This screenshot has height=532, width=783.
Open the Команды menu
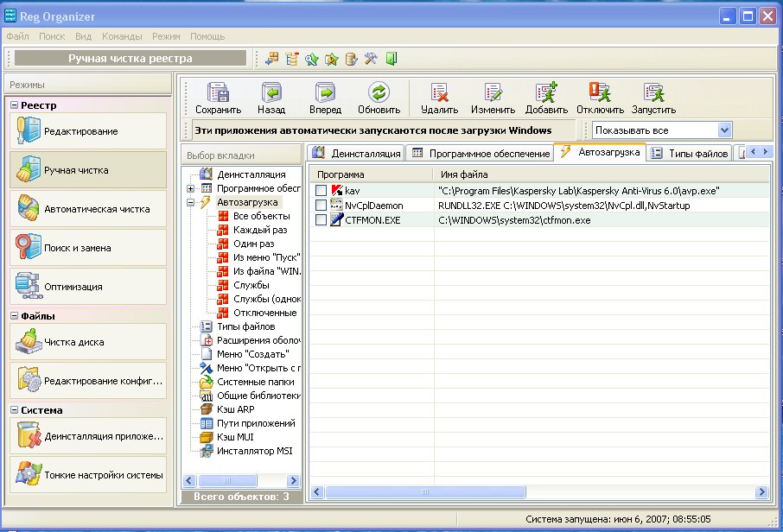[x=121, y=37]
